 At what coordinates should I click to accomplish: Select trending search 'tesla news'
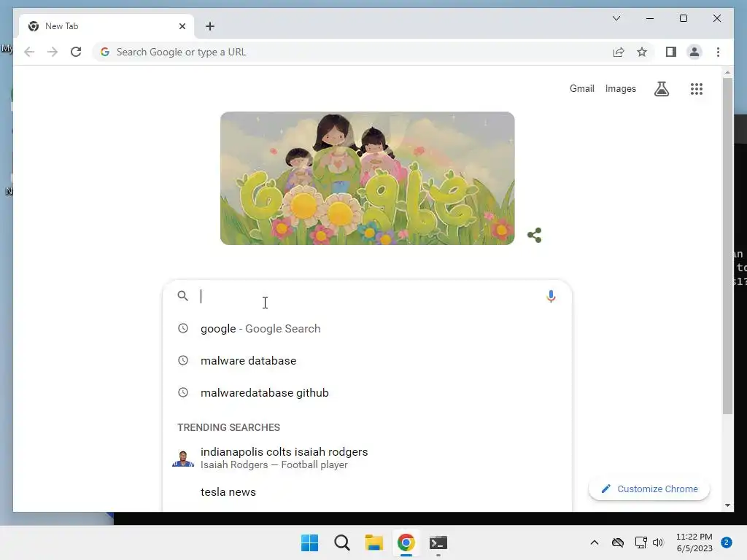pos(367,492)
